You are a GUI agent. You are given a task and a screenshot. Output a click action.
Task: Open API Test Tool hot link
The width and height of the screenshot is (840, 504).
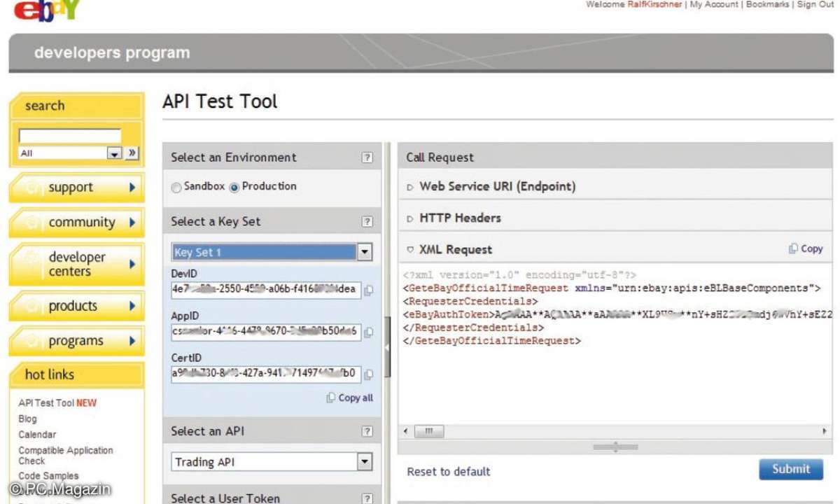[57, 403]
